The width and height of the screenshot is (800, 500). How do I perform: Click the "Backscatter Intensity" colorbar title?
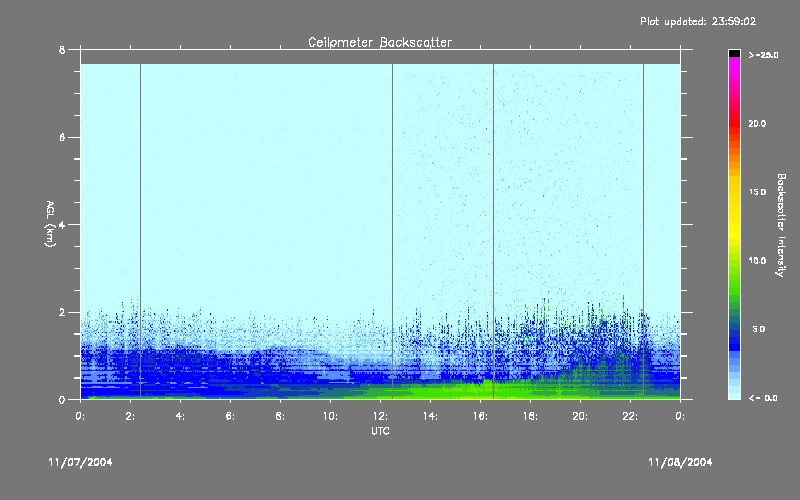781,225
